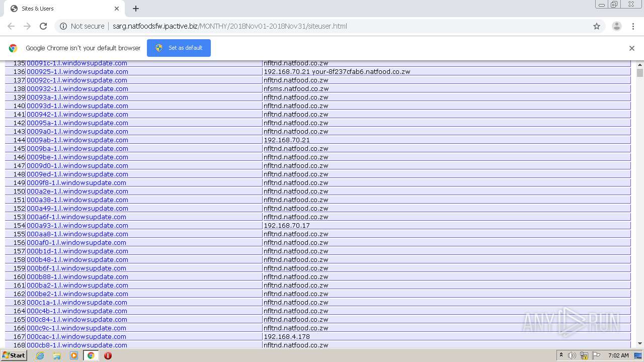644x362 pixels.
Task: Select nfsms.natfood.co.zw in row 138
Action: (296, 89)
